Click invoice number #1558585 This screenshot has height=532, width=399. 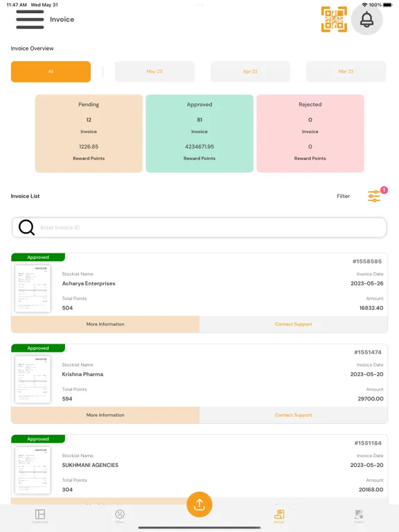coord(367,261)
